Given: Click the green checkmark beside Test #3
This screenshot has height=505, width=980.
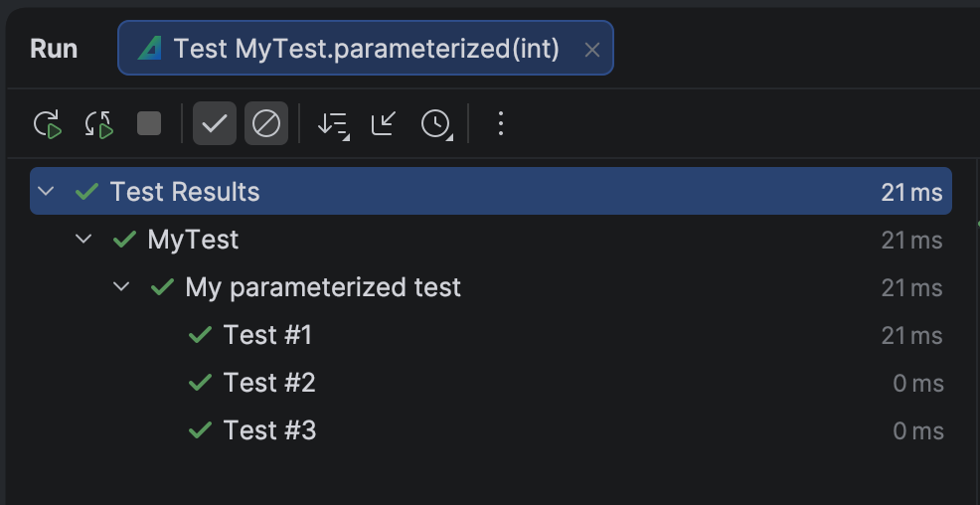Looking at the screenshot, I should pyautogui.click(x=200, y=430).
